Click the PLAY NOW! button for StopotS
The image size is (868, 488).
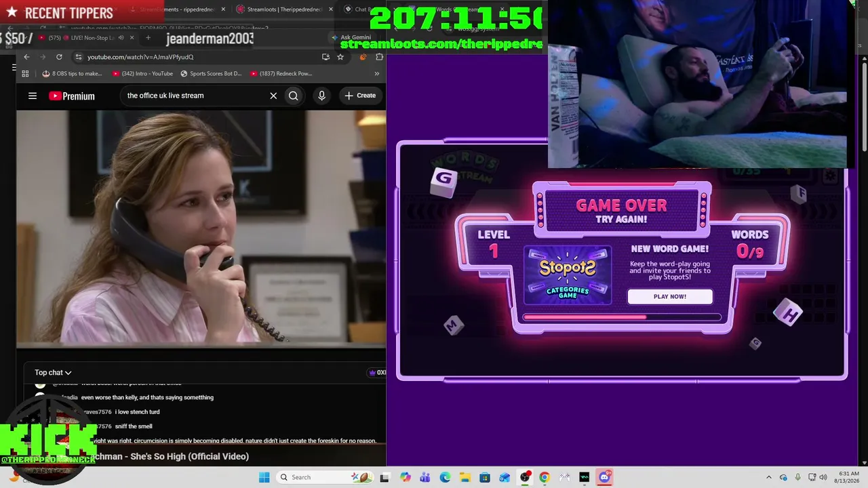670,297
